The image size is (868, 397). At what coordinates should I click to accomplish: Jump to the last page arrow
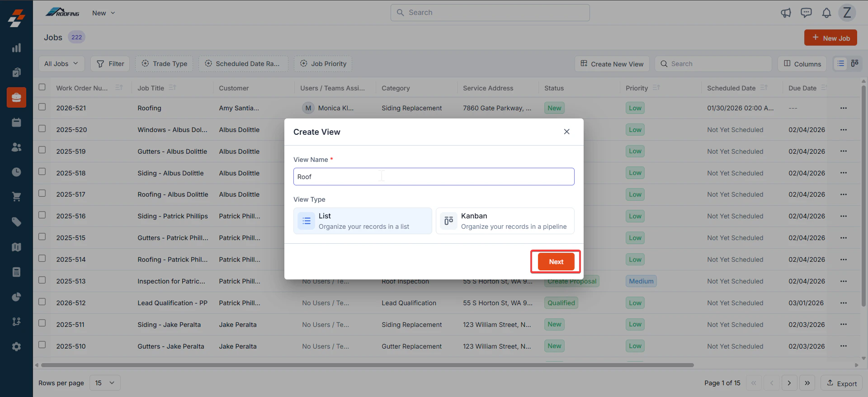point(807,383)
